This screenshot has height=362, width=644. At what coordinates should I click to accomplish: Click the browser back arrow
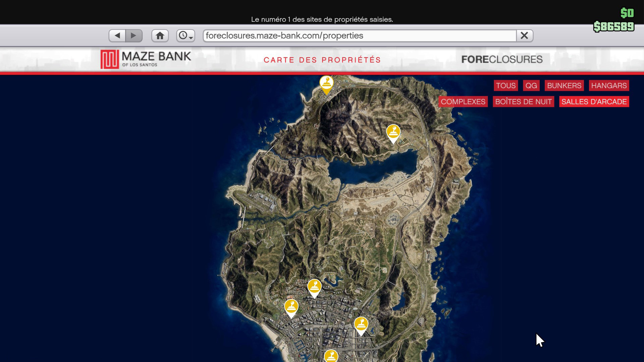coord(117,36)
